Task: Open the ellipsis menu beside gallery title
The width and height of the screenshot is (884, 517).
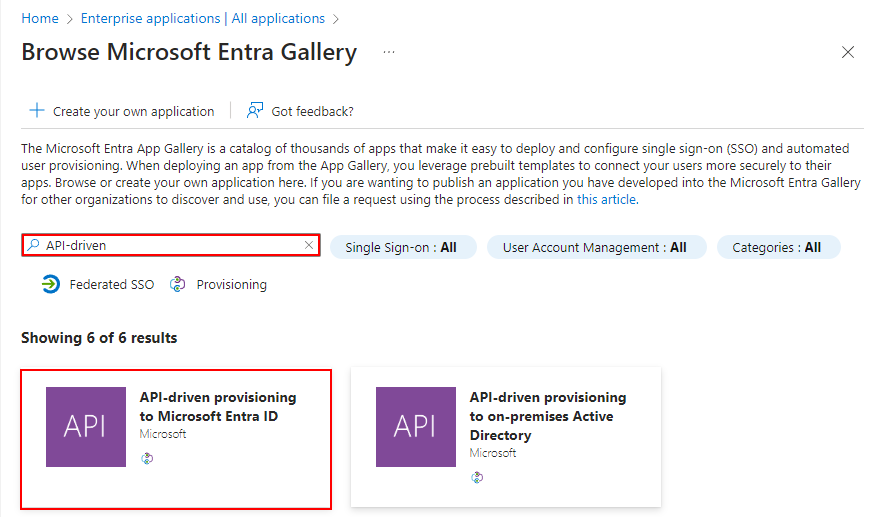Action: coord(389,52)
